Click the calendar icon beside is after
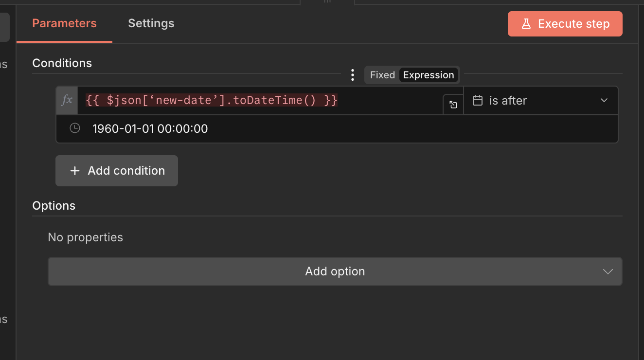Screen dimensions: 644x360 coord(478,101)
